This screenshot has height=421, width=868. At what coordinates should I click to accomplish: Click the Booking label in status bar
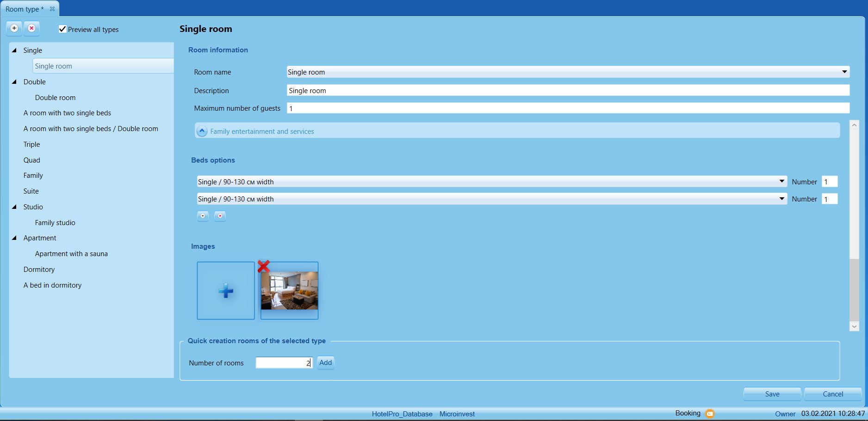click(x=688, y=413)
